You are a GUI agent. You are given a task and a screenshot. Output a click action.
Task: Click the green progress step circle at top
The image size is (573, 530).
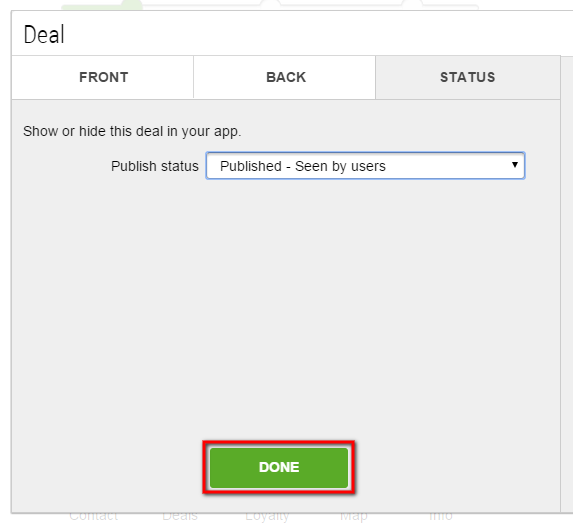132,4
